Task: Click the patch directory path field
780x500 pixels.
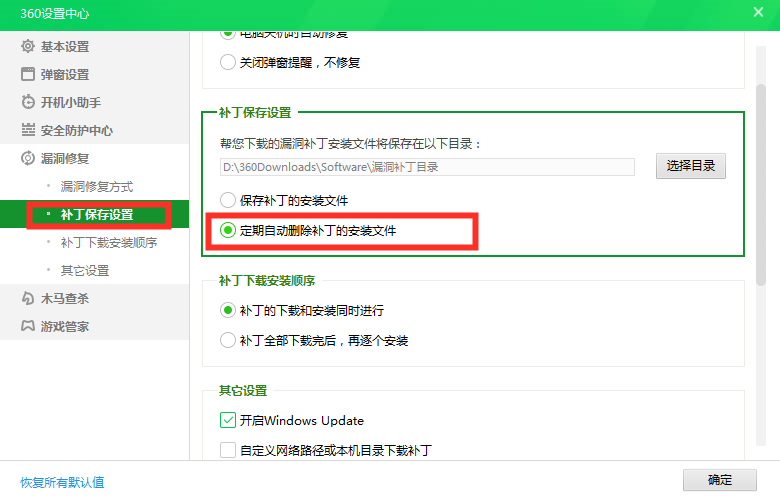Action: click(x=427, y=167)
